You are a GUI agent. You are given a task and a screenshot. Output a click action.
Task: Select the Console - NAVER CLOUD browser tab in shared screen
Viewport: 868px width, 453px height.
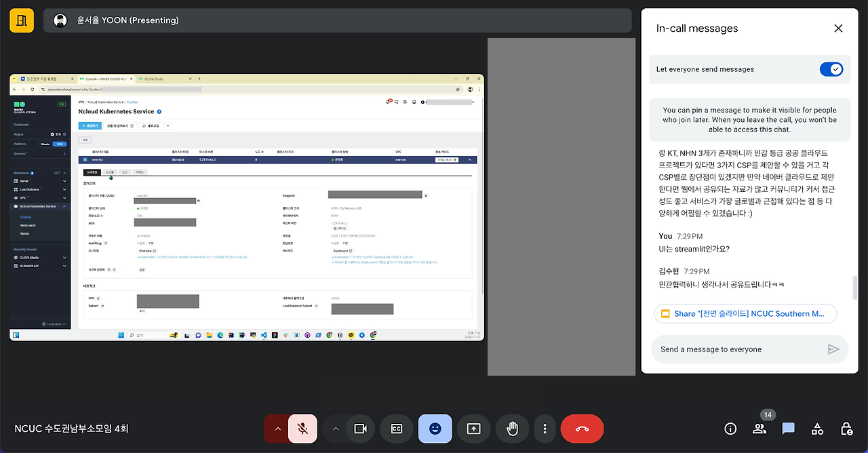106,79
